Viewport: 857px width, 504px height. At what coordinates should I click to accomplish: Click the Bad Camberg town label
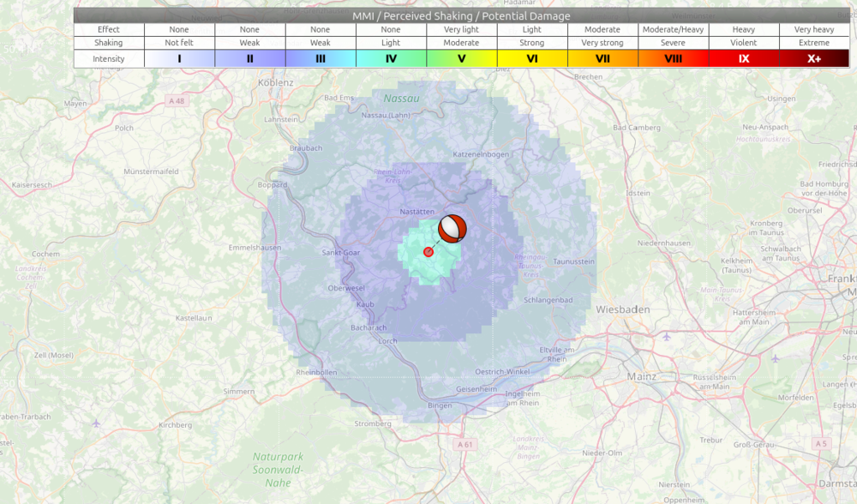[637, 128]
